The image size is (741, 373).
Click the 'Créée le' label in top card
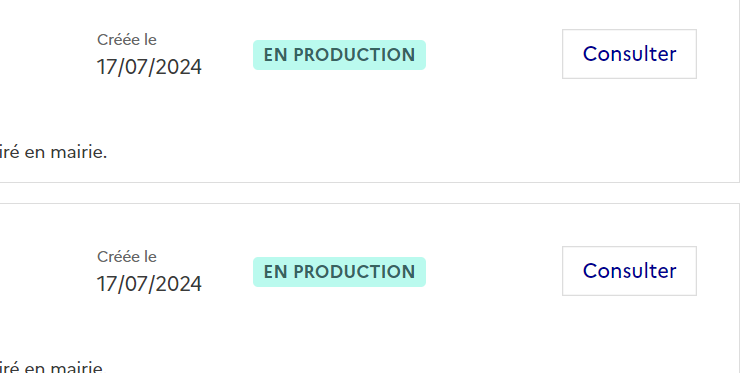pyautogui.click(x=127, y=40)
